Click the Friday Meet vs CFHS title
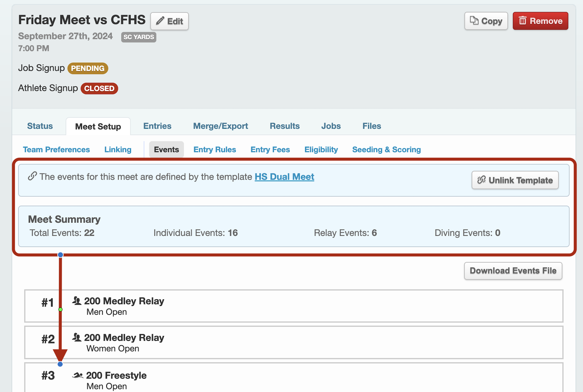 pos(82,20)
